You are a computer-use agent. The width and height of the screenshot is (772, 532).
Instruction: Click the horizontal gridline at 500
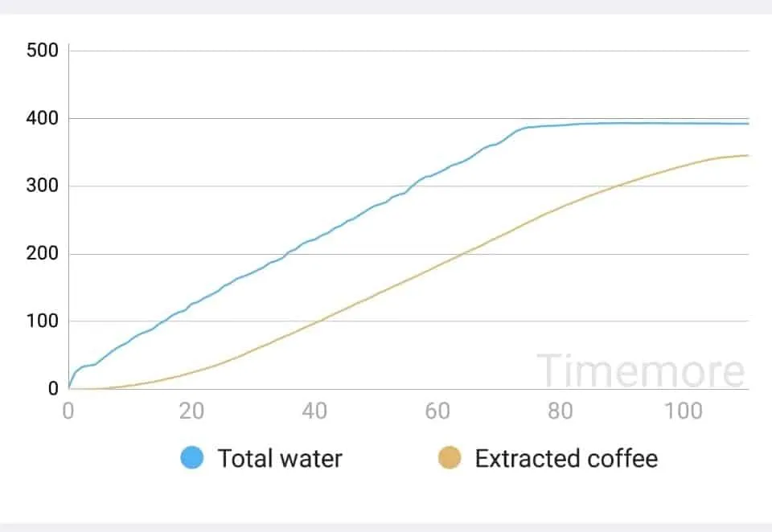402,51
